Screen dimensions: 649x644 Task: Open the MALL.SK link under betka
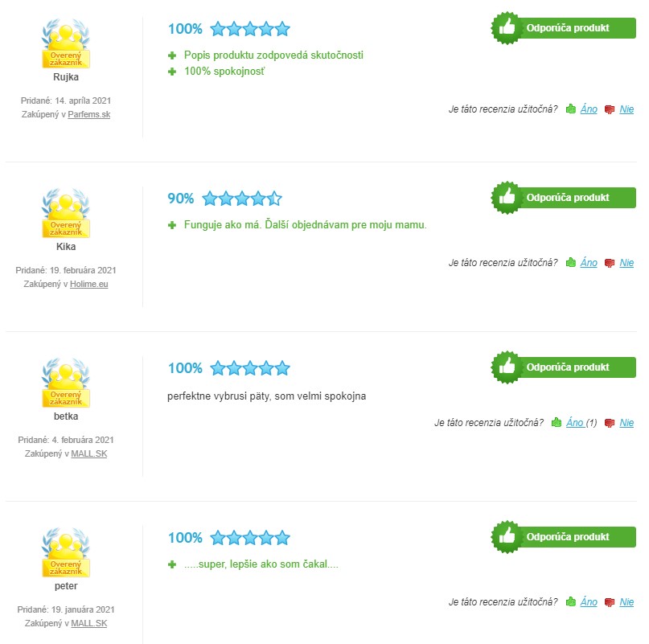(89, 453)
